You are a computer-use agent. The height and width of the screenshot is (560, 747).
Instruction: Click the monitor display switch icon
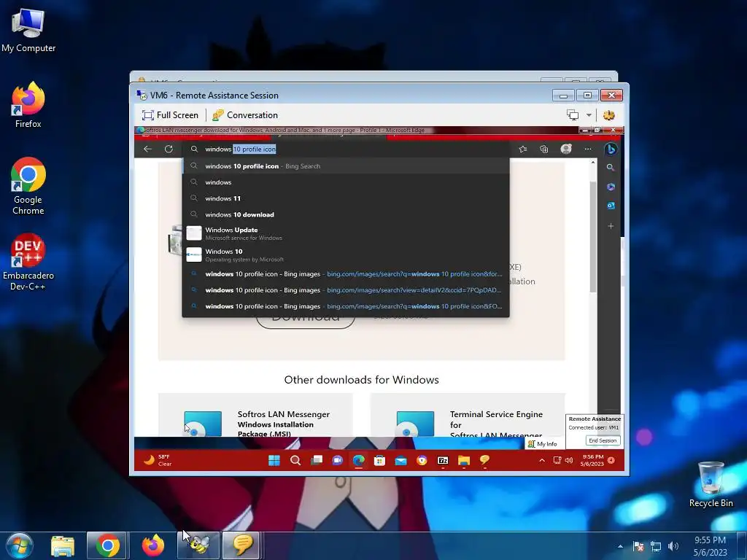point(573,115)
